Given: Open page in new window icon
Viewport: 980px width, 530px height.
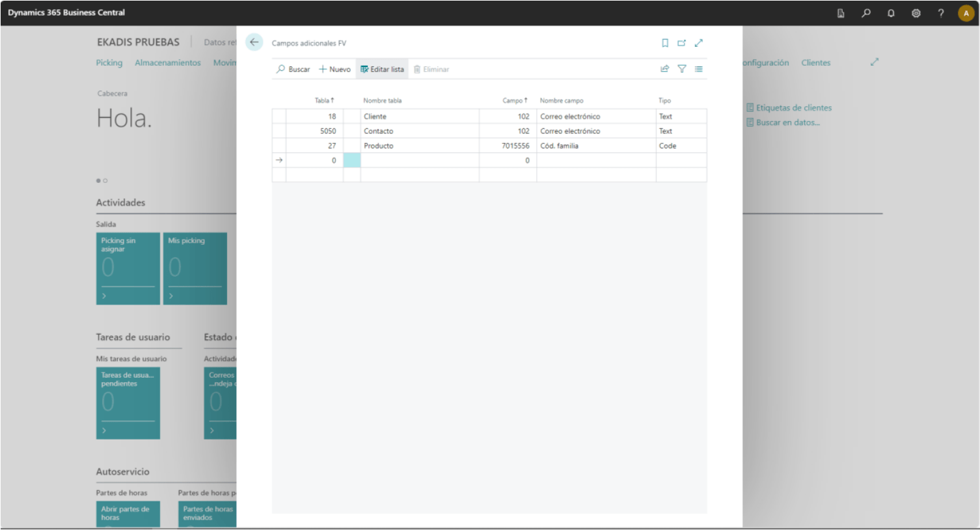Looking at the screenshot, I should 681,43.
